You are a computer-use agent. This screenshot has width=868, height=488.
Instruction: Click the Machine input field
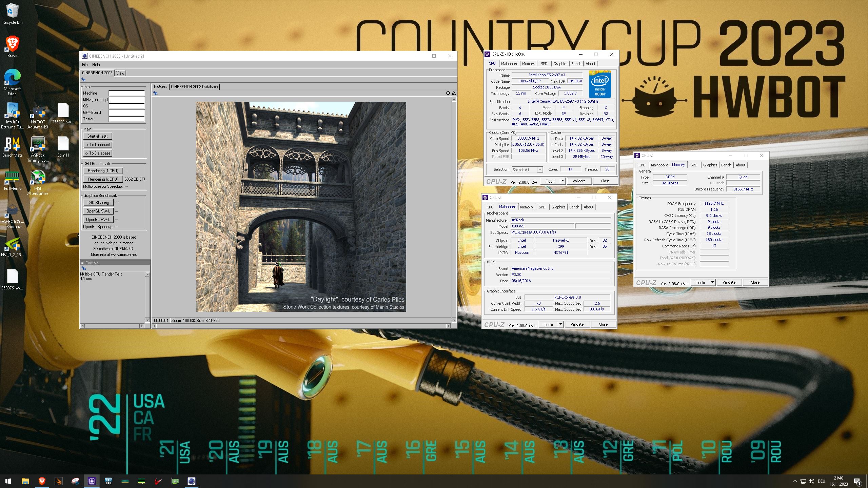[x=126, y=93]
